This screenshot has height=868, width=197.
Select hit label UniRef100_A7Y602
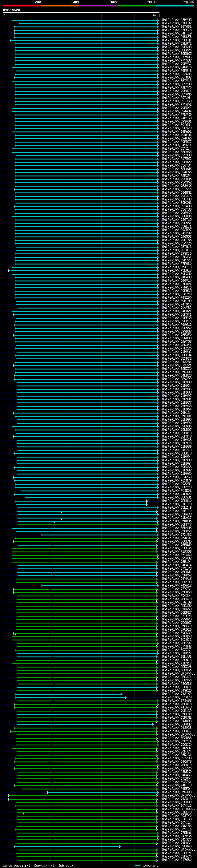[x=177, y=104]
